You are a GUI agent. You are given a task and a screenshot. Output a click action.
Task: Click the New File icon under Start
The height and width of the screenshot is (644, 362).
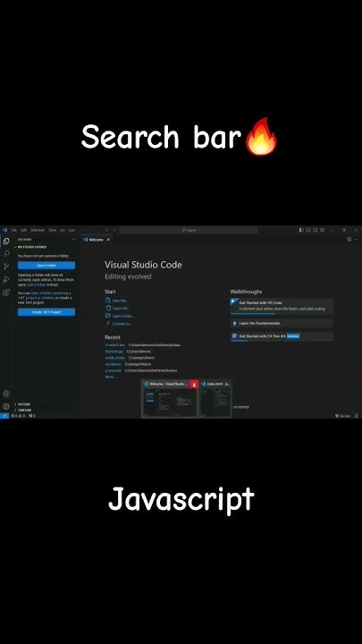(108, 301)
